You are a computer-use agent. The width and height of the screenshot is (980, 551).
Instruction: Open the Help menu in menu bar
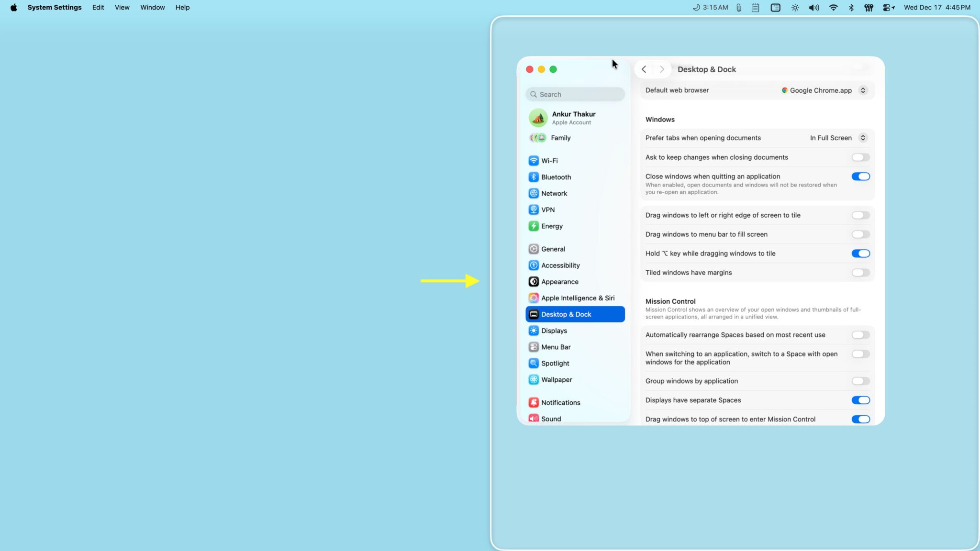point(182,7)
